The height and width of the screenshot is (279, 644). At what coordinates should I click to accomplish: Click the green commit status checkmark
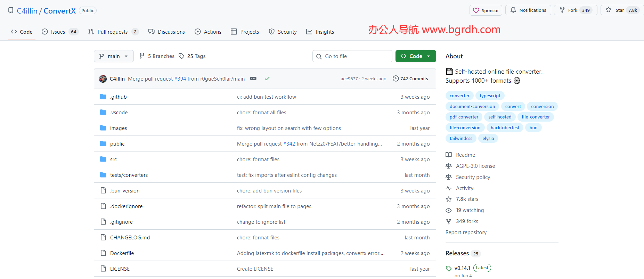click(x=267, y=79)
